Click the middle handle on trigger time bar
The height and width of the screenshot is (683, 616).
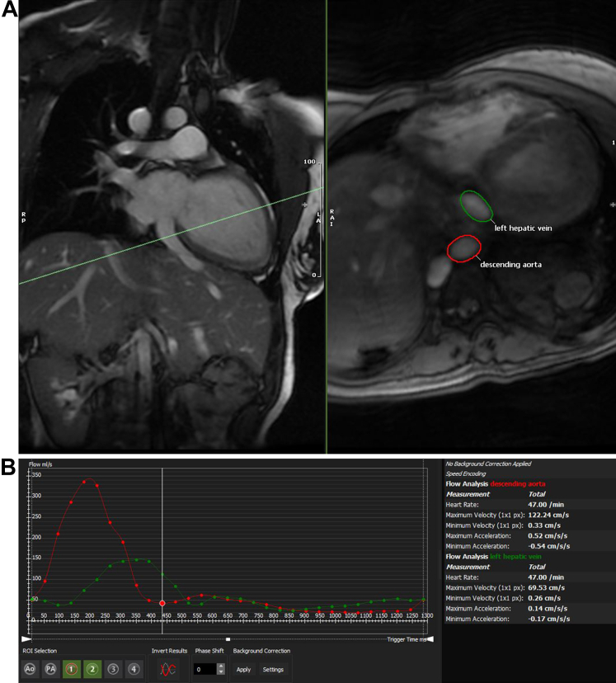pyautogui.click(x=228, y=639)
